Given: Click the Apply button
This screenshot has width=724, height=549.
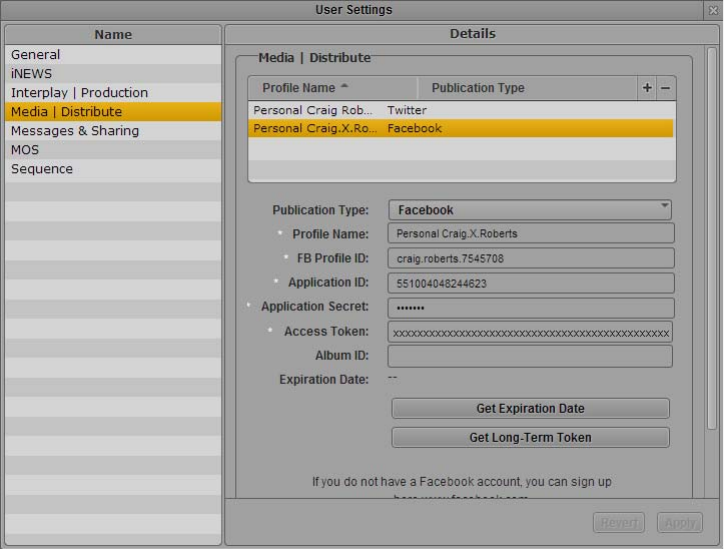Looking at the screenshot, I should (680, 523).
